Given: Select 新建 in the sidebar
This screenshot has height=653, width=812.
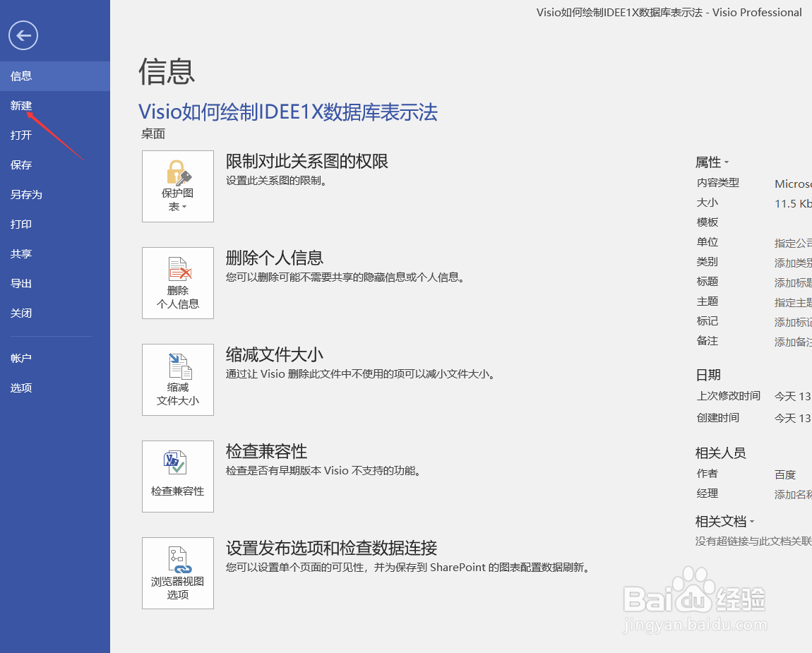Looking at the screenshot, I should pyautogui.click(x=55, y=106).
